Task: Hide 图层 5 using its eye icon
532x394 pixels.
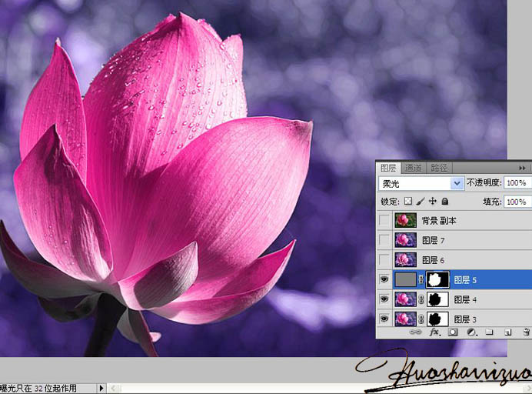Action: click(384, 279)
